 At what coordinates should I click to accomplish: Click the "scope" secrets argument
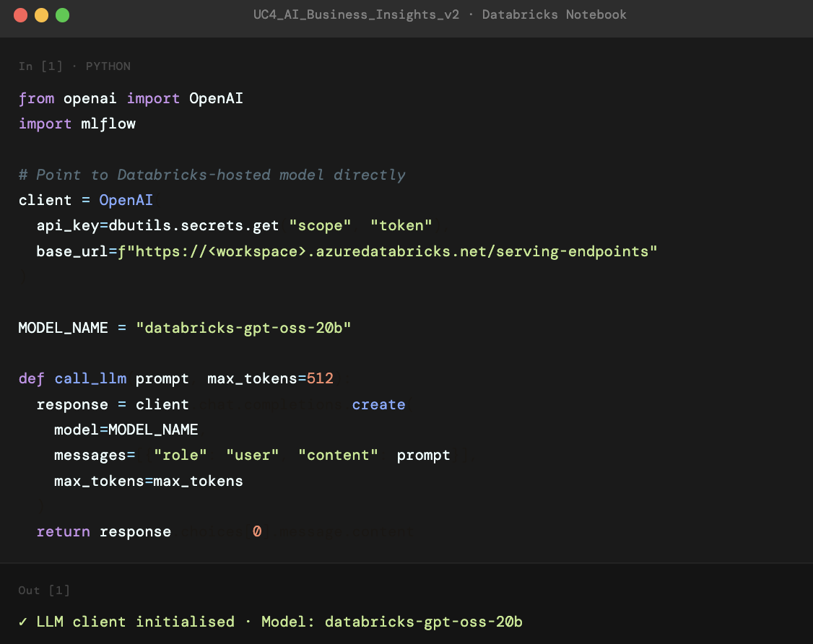pyautogui.click(x=321, y=225)
